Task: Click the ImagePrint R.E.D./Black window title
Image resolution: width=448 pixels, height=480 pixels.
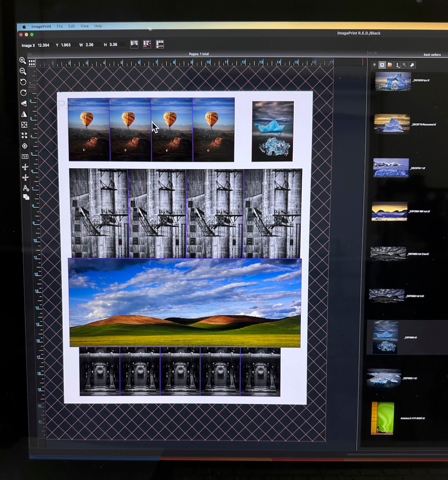Action: [x=359, y=33]
